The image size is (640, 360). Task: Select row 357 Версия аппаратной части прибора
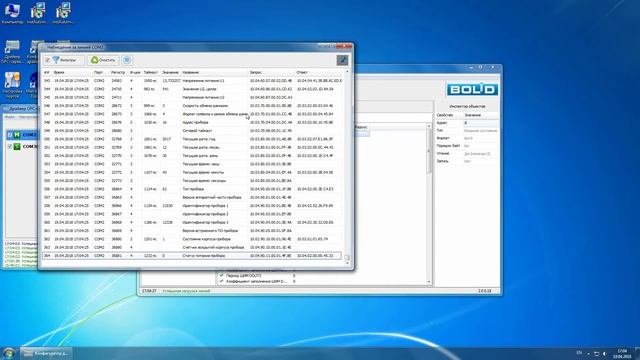(192, 197)
